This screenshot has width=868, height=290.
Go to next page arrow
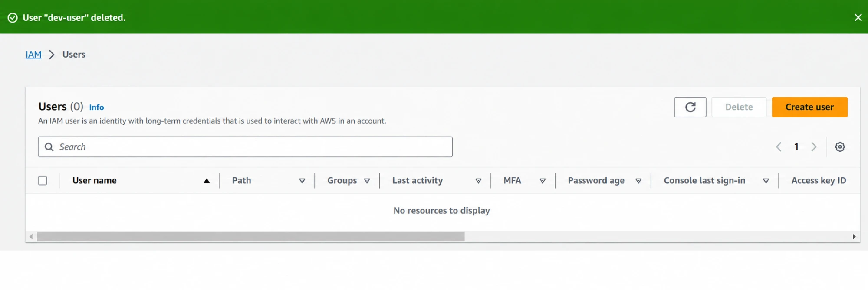(x=814, y=147)
